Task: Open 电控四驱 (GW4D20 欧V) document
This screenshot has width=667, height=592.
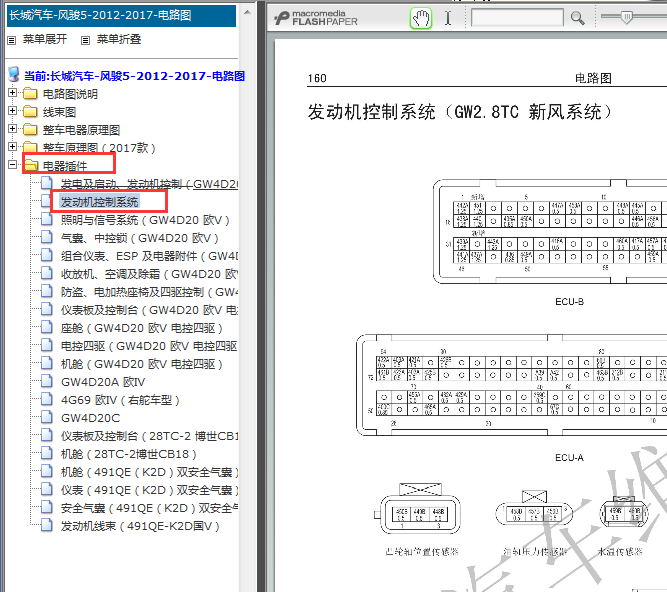Action: point(149,346)
